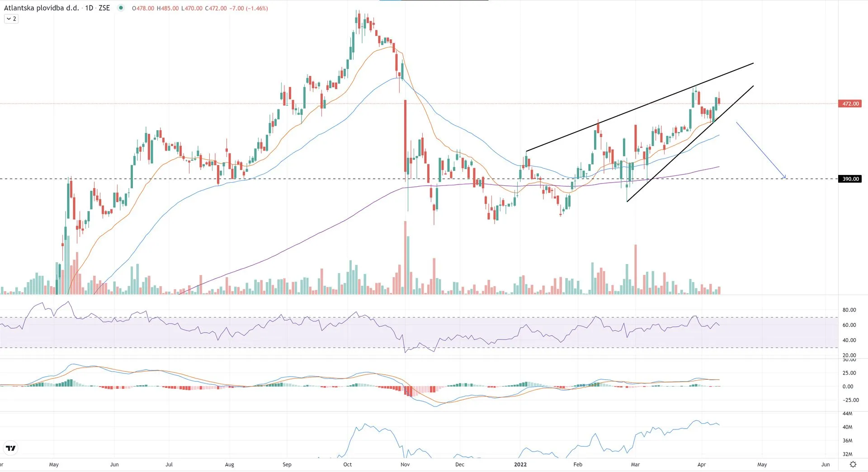Select the 2022 year marker on time axis
The image size is (868, 472).
(520, 464)
